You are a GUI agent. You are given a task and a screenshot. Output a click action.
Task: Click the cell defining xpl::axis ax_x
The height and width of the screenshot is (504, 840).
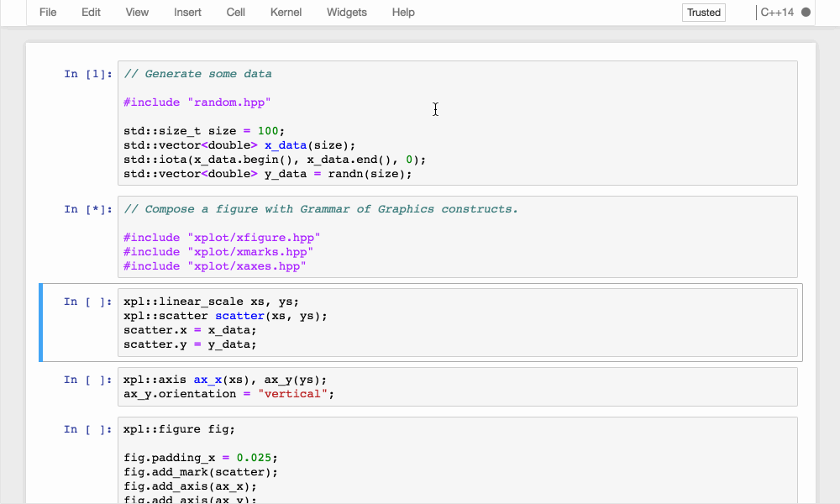pos(458,386)
